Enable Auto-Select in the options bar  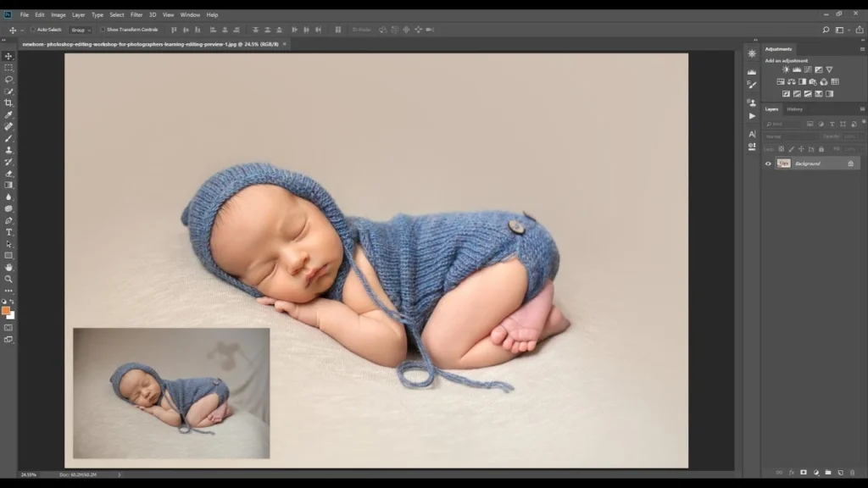(33, 30)
